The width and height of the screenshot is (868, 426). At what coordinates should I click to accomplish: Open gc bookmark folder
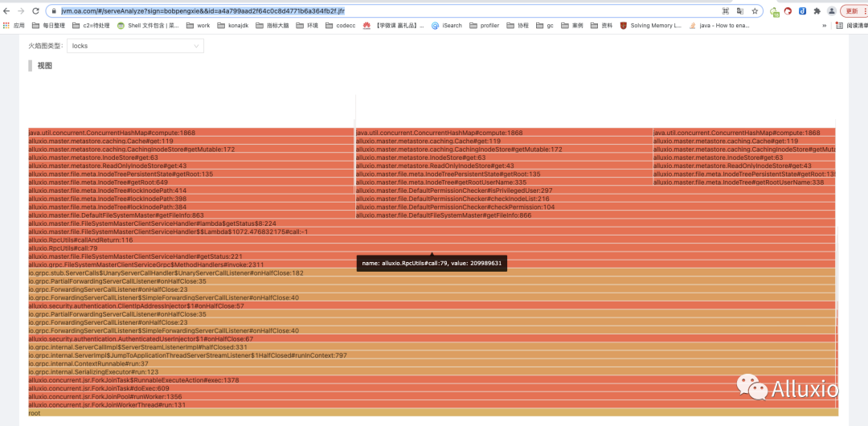545,26
